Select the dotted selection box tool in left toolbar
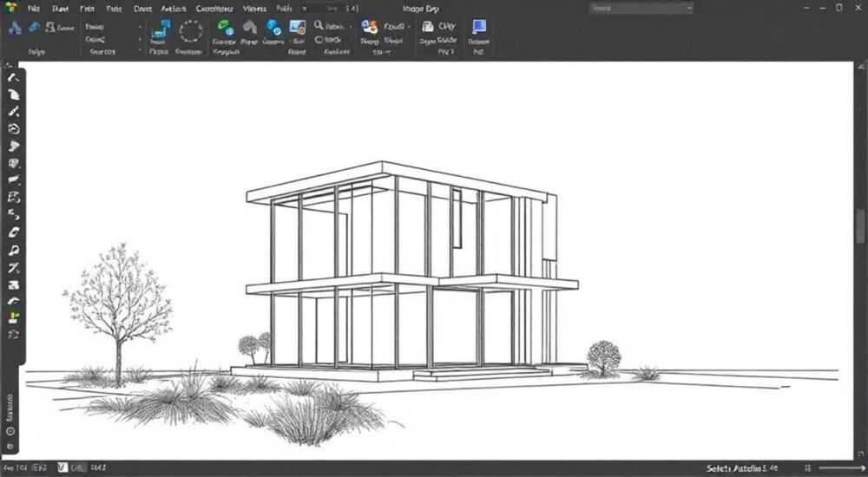Viewport: 868px width, 477px height. click(x=13, y=198)
